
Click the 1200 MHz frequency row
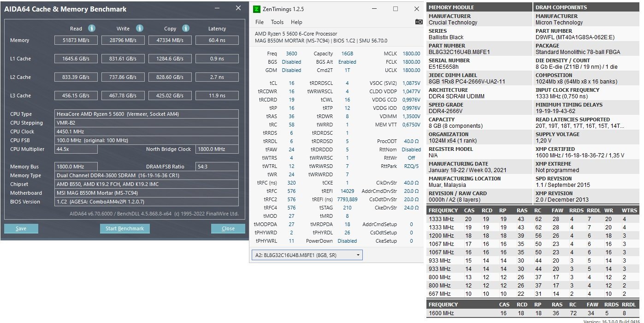point(533,236)
